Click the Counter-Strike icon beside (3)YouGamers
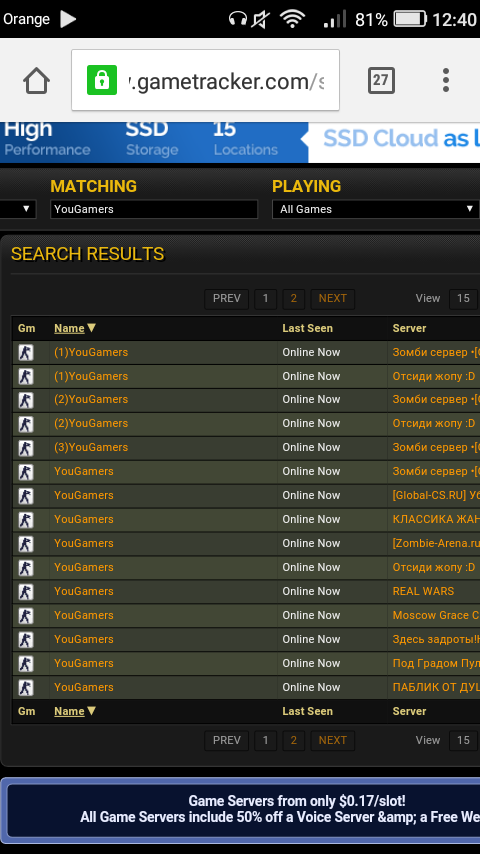Screen dimensions: 480x854 point(26,448)
